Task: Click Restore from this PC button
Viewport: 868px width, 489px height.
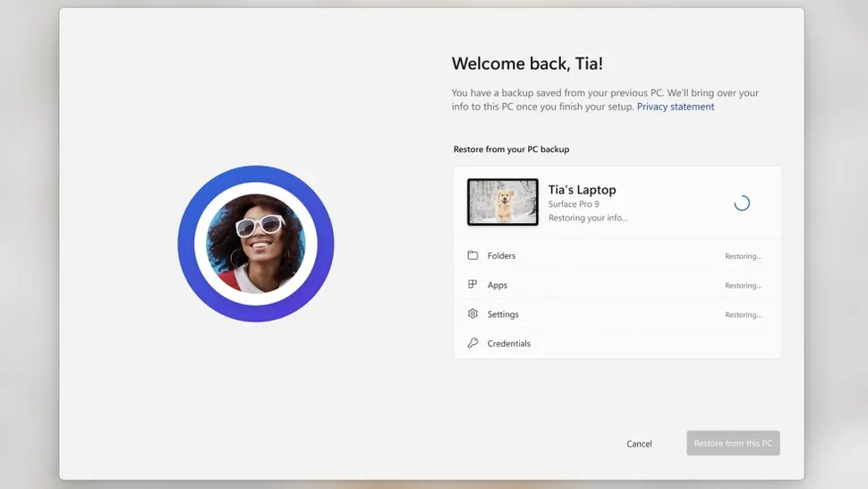Action: (x=733, y=443)
